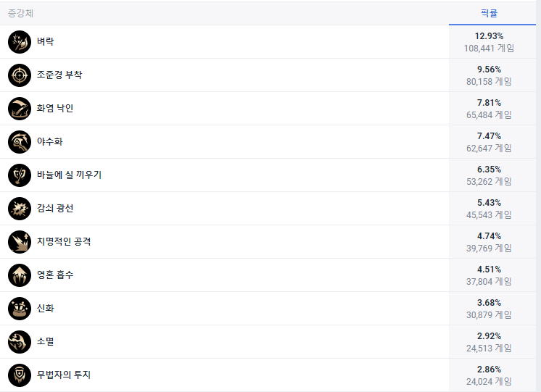
Task: Select the 53,262 게임 count
Action: tap(489, 181)
